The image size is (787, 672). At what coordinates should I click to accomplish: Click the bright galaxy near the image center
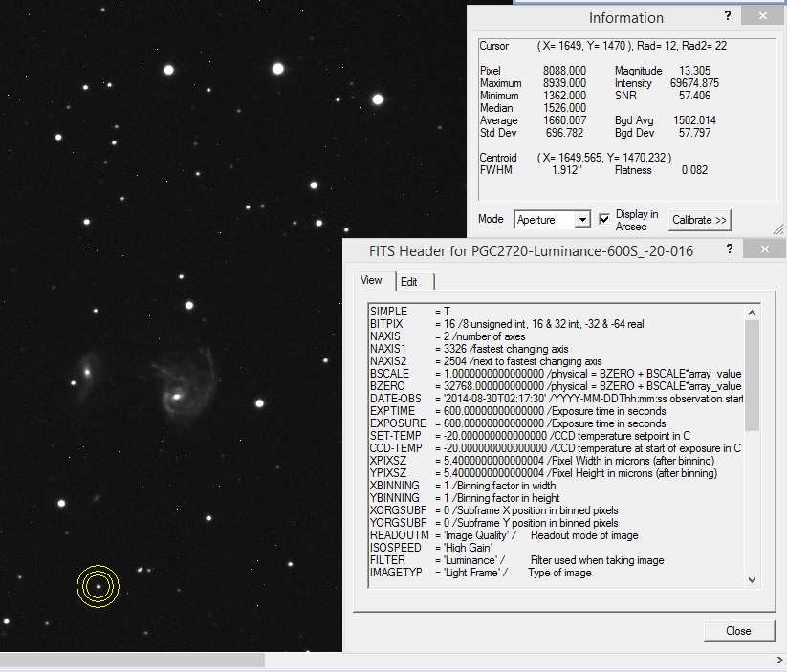click(x=177, y=395)
